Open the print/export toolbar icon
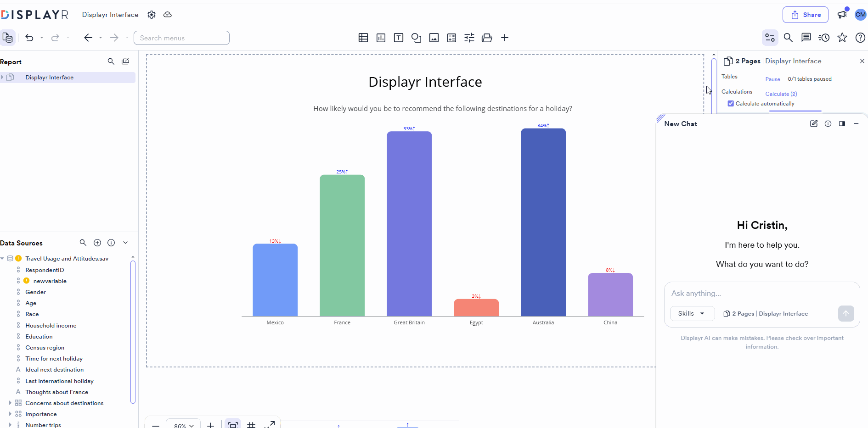Image resolution: width=868 pixels, height=428 pixels. [487, 38]
